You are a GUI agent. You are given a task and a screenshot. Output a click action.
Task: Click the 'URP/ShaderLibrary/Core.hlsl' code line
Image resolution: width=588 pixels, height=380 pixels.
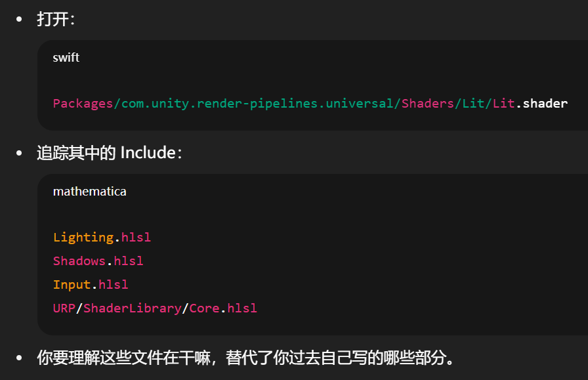(155, 308)
